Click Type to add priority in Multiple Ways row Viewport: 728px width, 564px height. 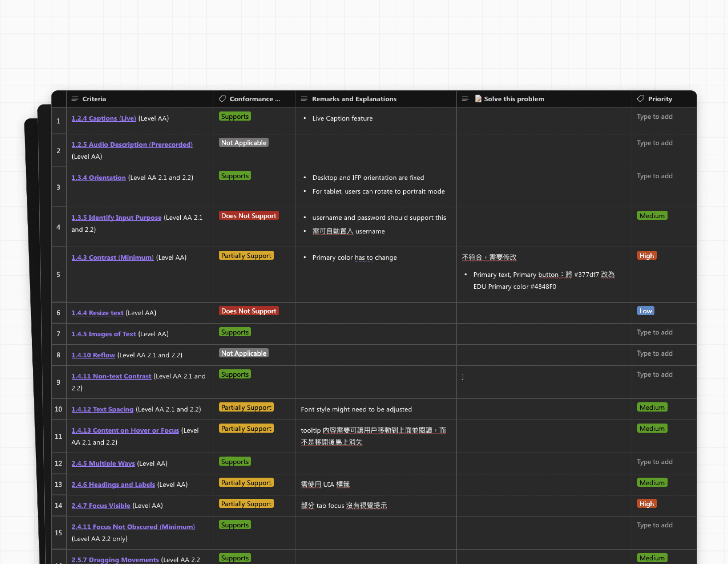click(655, 462)
